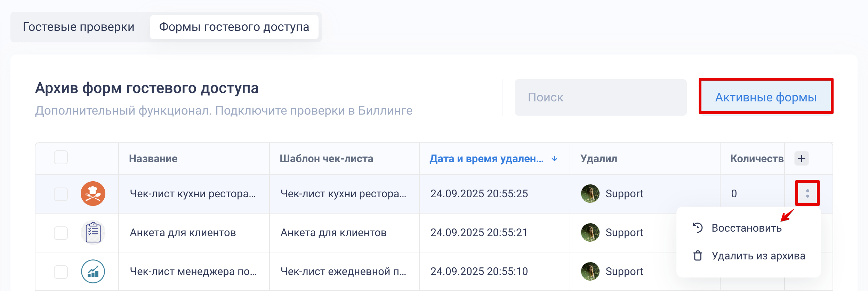Switch to the Гостевые проверки tab
The width and height of the screenshot is (868, 291).
pyautogui.click(x=79, y=27)
